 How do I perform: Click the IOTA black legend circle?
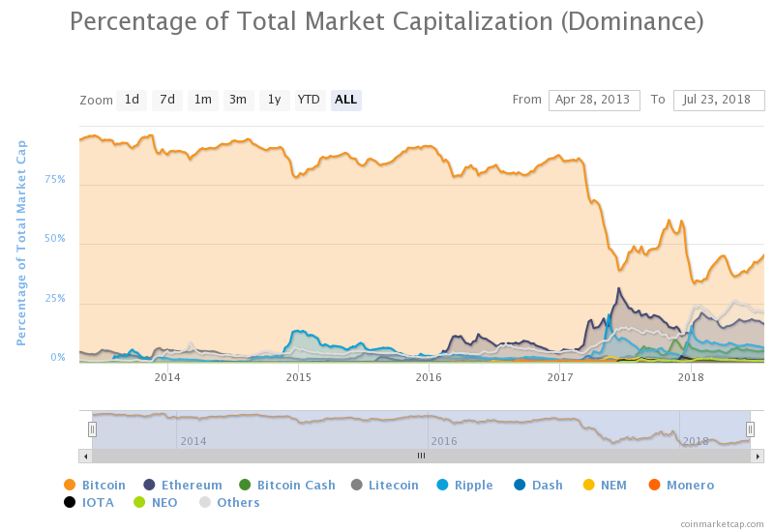click(x=70, y=502)
